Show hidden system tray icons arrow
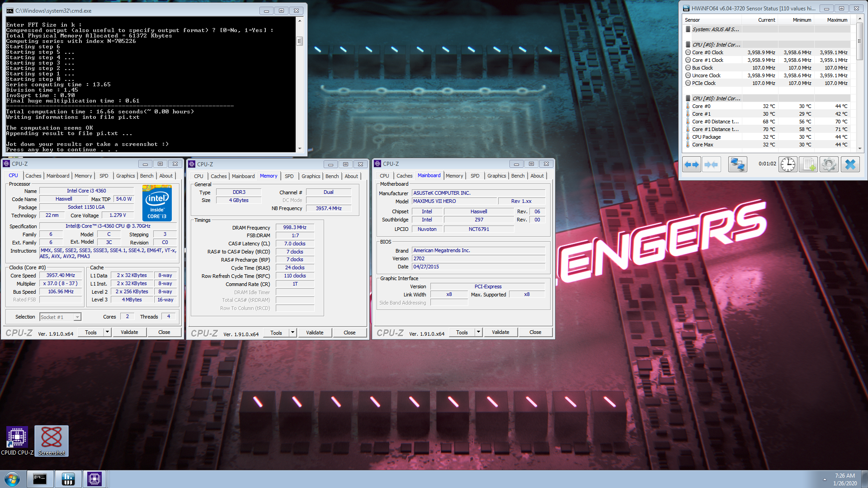Image resolution: width=868 pixels, height=488 pixels. pyautogui.click(x=825, y=479)
